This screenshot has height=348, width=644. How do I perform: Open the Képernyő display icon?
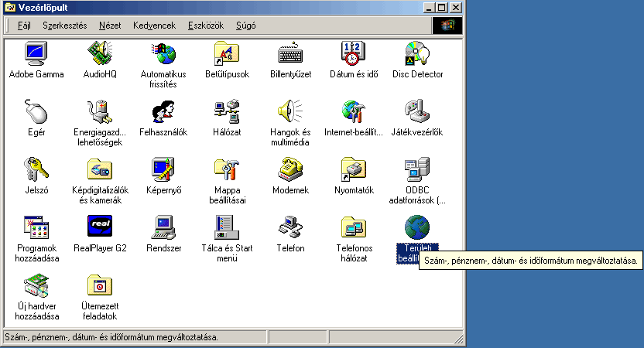pos(163,170)
